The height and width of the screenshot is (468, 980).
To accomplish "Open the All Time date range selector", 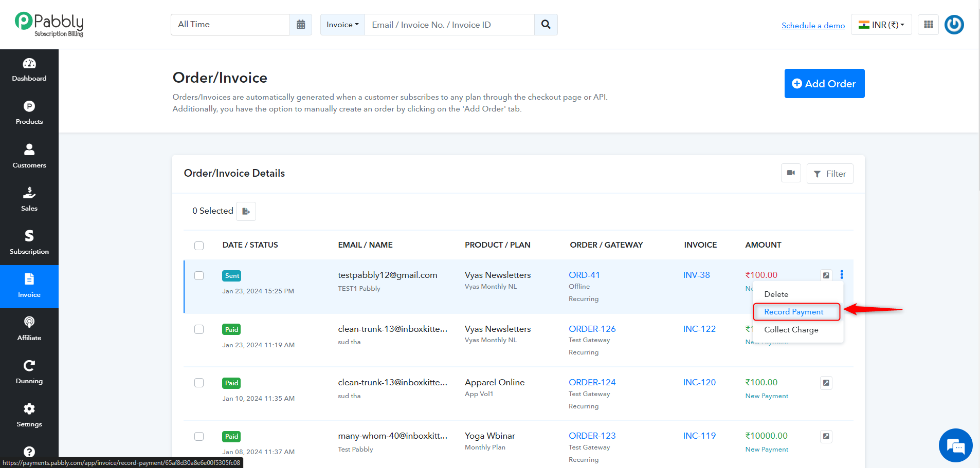I will (x=230, y=25).
